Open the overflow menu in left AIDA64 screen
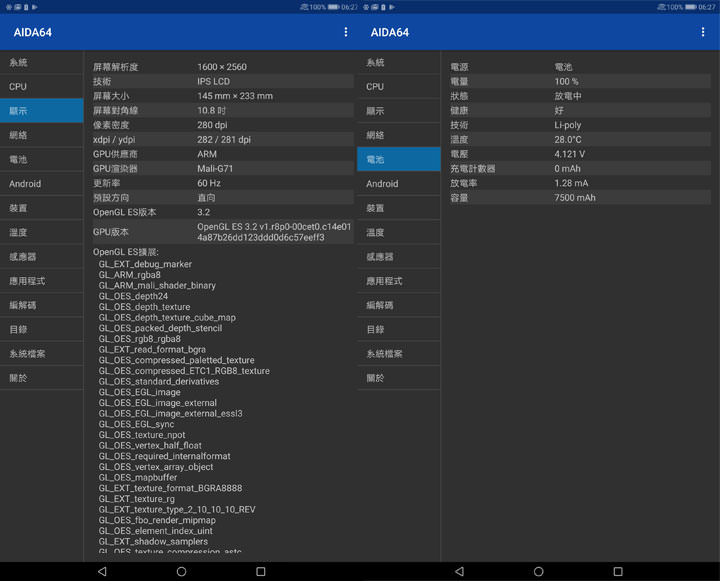This screenshot has height=581, width=720. 346,32
